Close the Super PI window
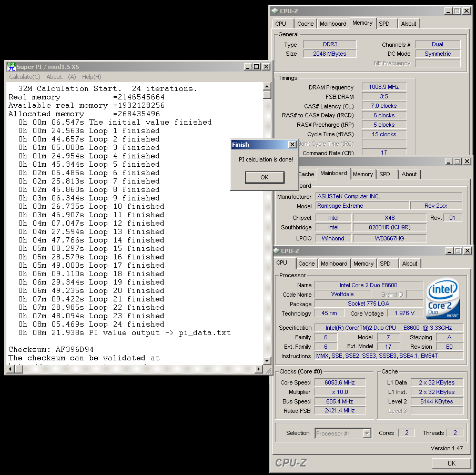The image size is (476, 475). pyautogui.click(x=266, y=66)
